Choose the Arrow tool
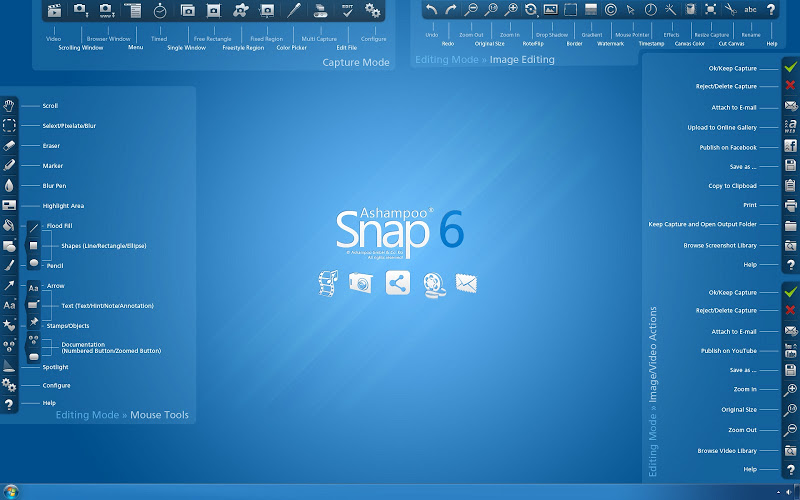 click(x=9, y=285)
